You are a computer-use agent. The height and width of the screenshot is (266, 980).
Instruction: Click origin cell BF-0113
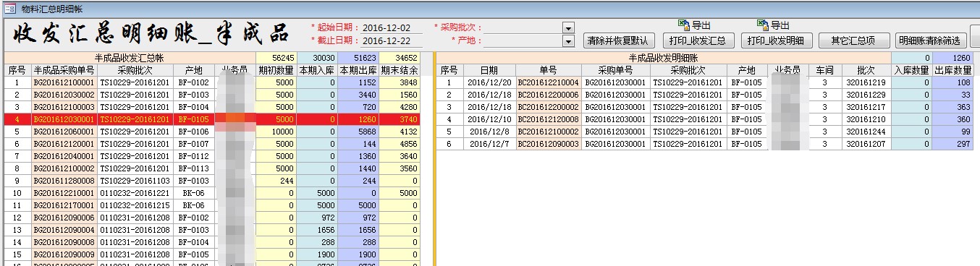point(194,168)
